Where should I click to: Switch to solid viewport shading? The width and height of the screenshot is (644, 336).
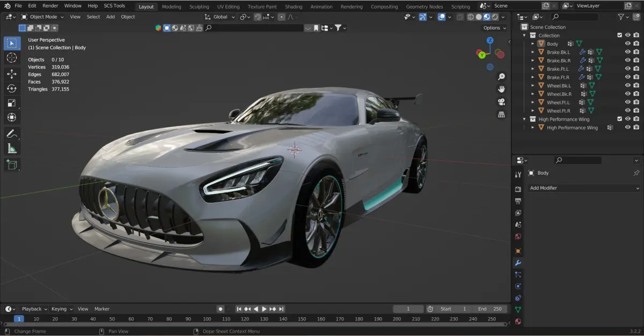pyautogui.click(x=479, y=17)
